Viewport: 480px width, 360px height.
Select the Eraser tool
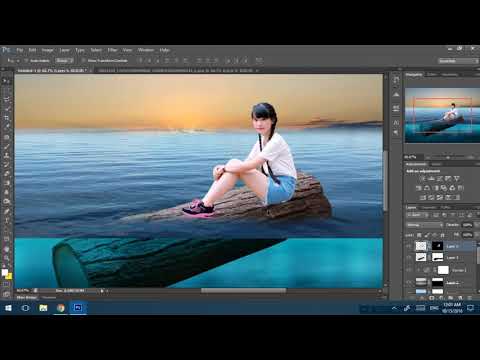[6, 174]
